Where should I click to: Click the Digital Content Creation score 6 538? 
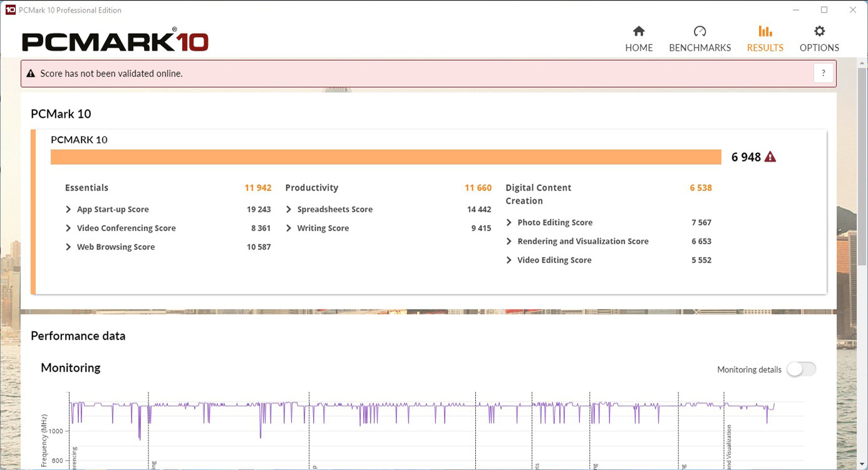pos(701,187)
